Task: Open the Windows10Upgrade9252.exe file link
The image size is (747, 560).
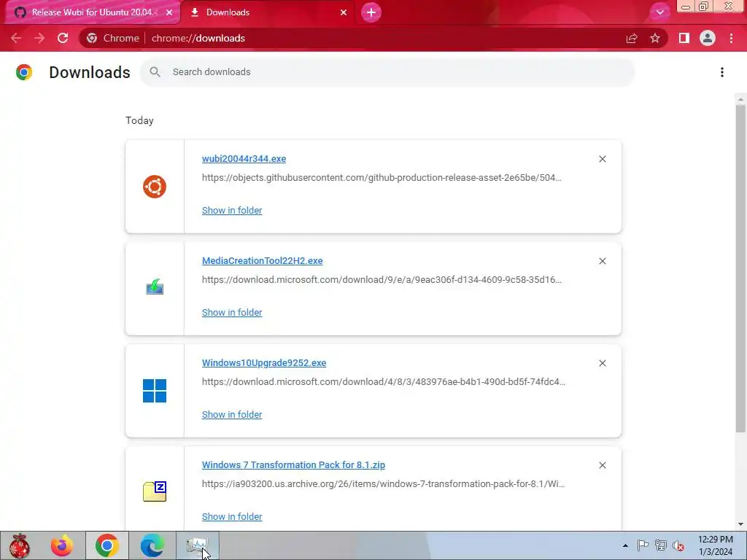Action: pyautogui.click(x=264, y=363)
